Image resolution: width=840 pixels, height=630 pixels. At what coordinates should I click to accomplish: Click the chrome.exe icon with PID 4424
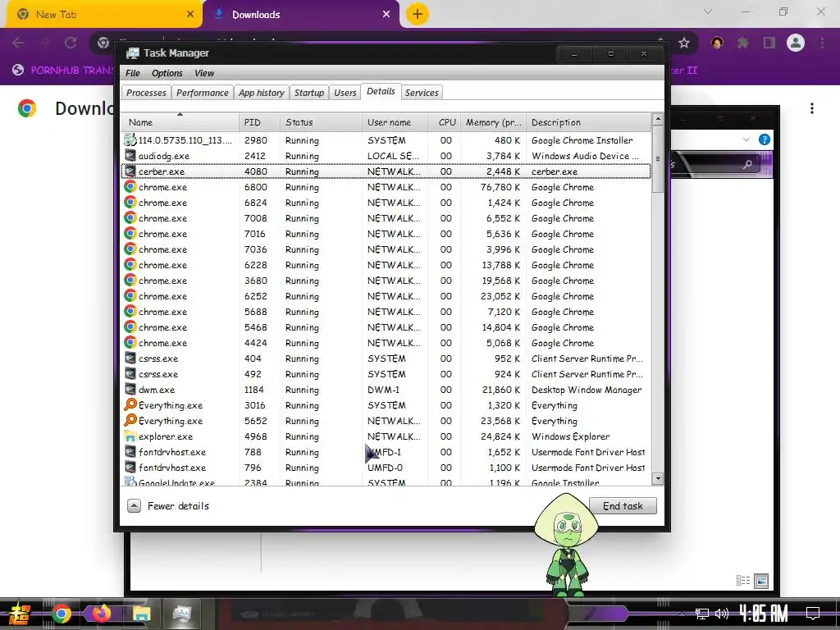(130, 342)
